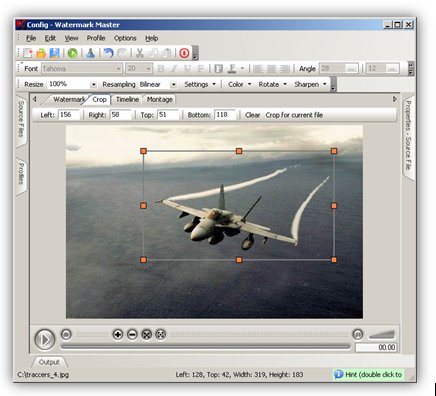Click the Bottom crop value field
The image size is (436, 396).
(225, 115)
